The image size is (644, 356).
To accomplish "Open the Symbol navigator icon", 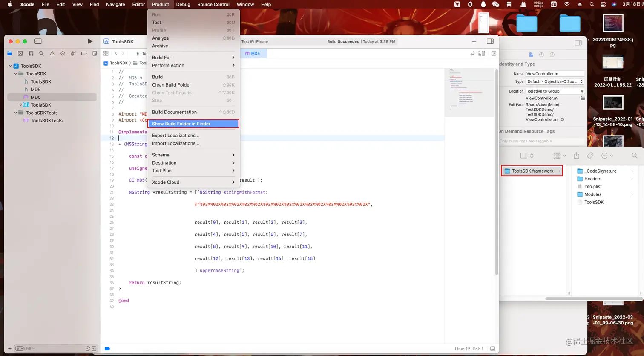I will 31,53.
